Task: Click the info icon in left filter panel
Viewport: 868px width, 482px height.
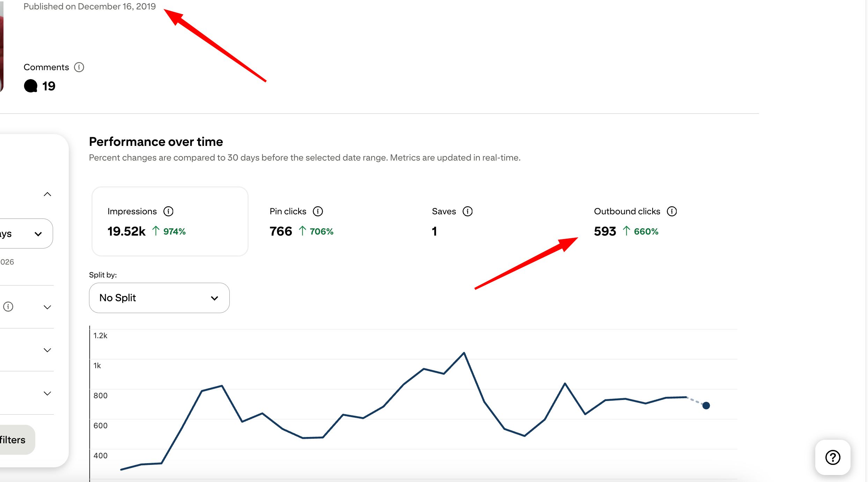Action: point(8,306)
